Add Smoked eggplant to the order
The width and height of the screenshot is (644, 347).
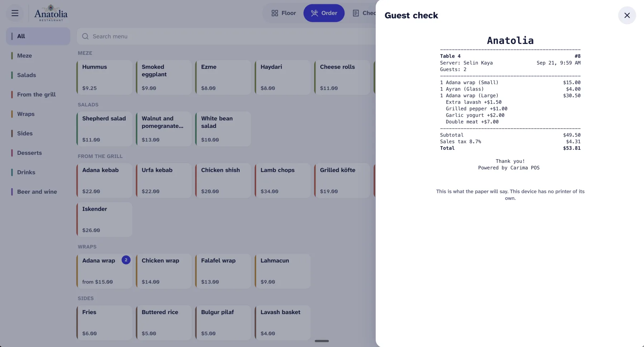pyautogui.click(x=164, y=78)
